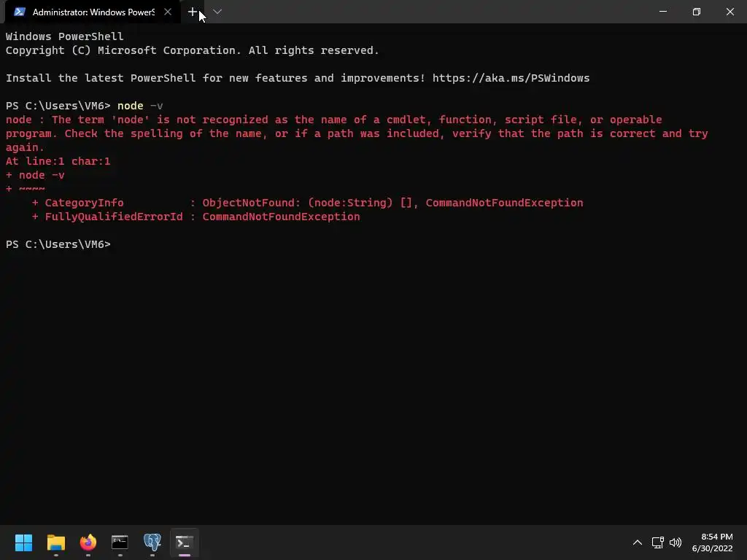The height and width of the screenshot is (560, 747).
Task: Open a new tab with plus button
Action: coord(193,12)
